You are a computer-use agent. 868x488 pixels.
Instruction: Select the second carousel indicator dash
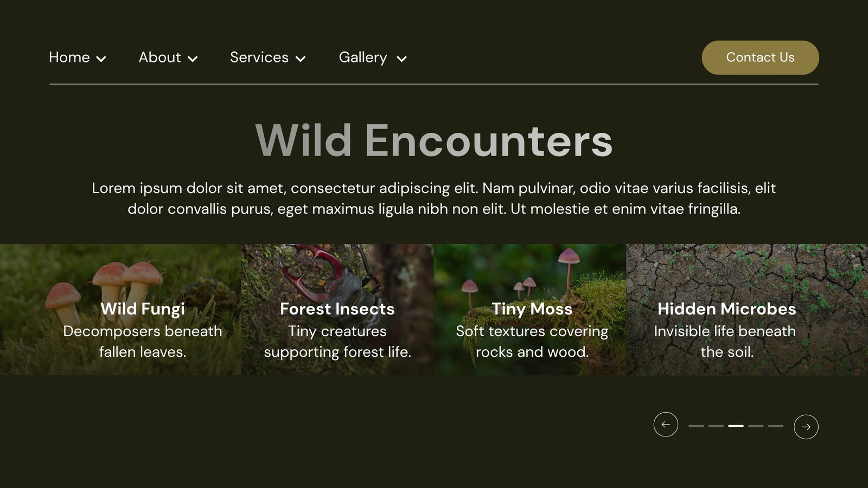pos(716,426)
